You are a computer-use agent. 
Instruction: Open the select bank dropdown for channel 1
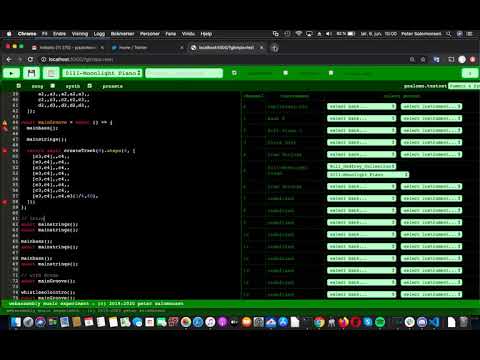(x=361, y=118)
